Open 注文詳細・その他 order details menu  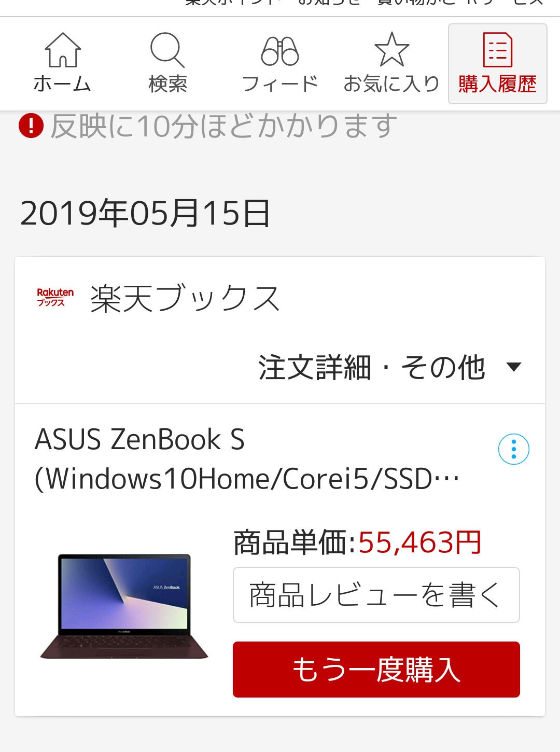[x=372, y=367]
